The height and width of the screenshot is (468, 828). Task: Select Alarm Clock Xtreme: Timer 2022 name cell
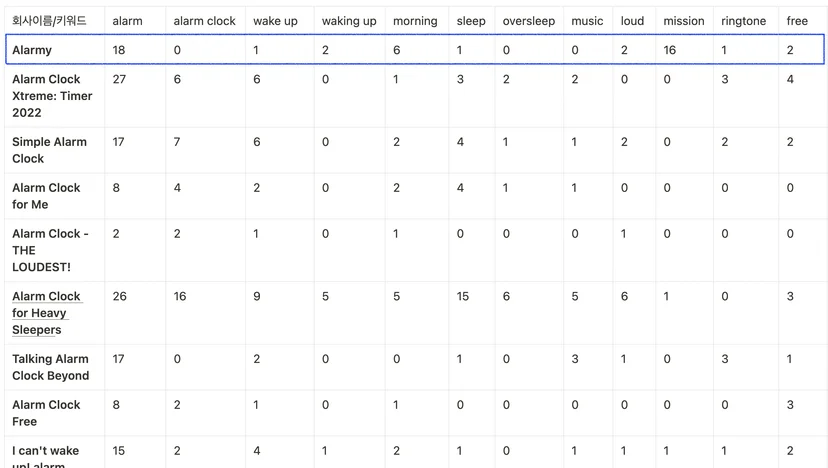54,96
